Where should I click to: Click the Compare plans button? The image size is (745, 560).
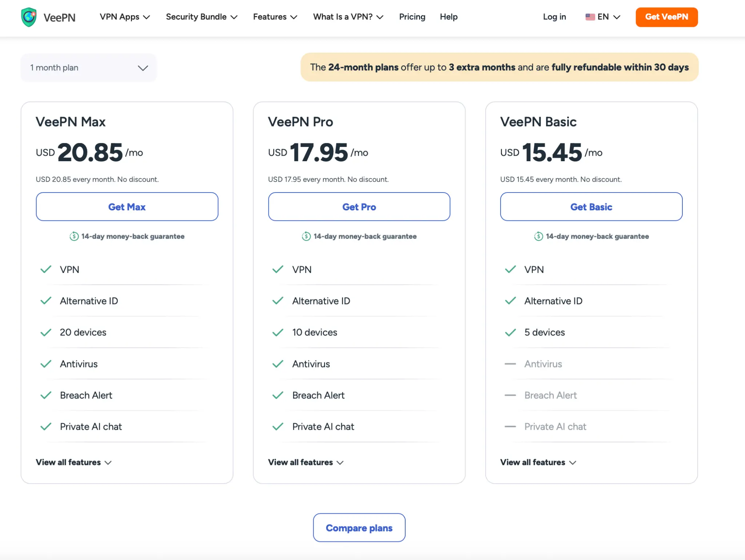[x=359, y=528]
